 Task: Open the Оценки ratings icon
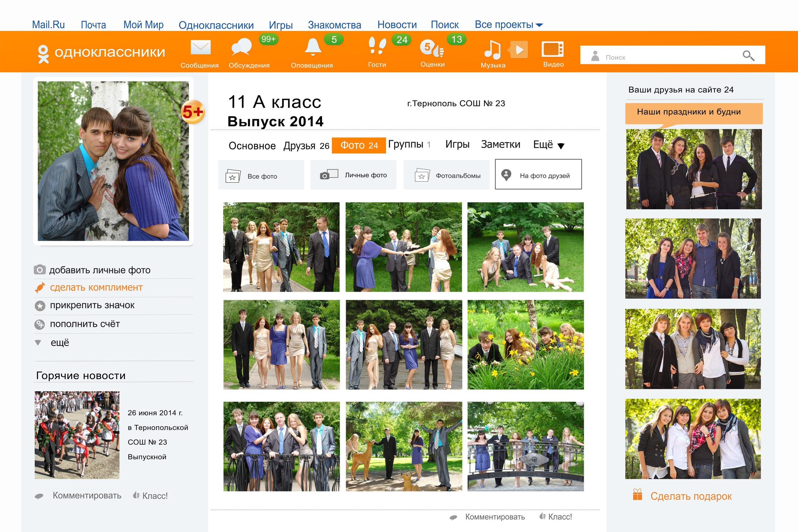click(x=432, y=49)
